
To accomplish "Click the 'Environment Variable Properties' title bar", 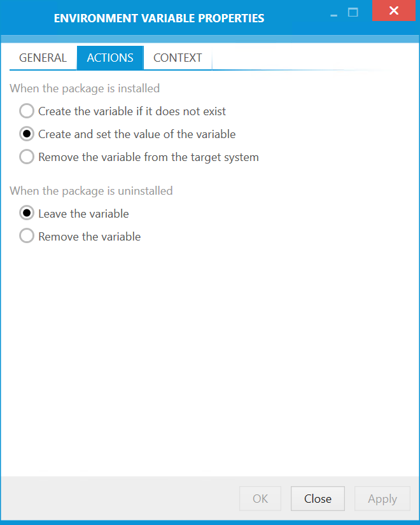I will 159,18.
